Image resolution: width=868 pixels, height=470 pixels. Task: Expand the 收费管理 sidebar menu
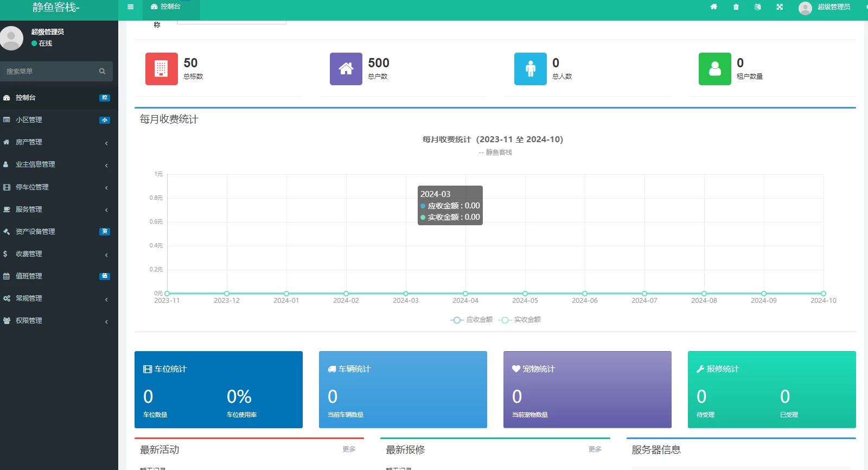pyautogui.click(x=59, y=254)
